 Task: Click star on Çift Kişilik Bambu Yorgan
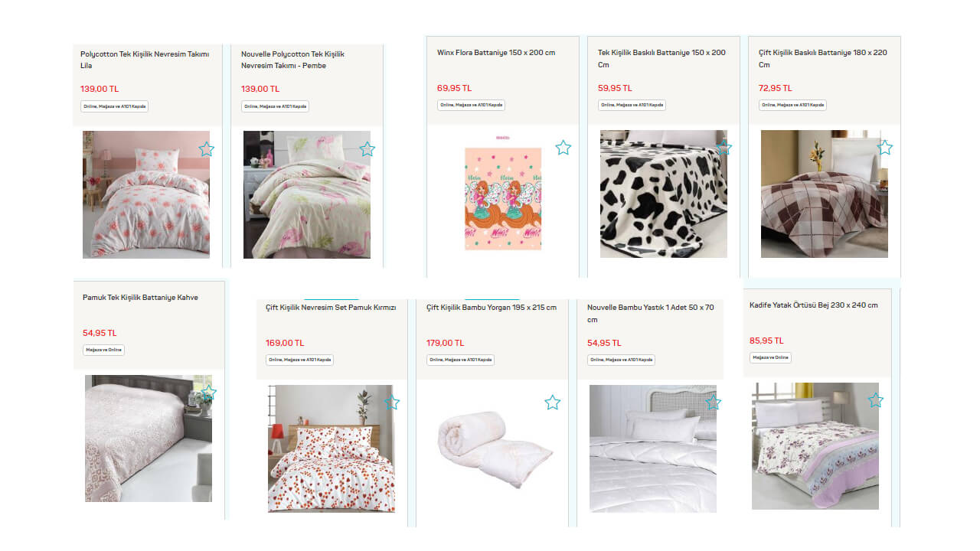tap(553, 402)
